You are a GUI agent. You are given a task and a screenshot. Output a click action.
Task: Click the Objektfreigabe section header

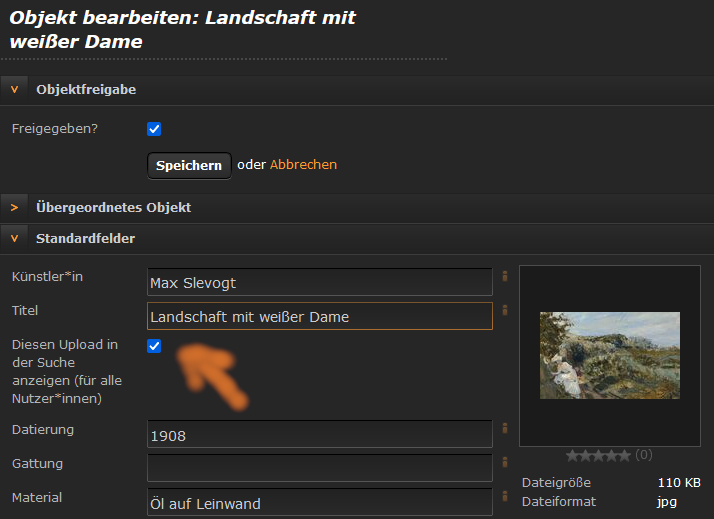click(357, 90)
